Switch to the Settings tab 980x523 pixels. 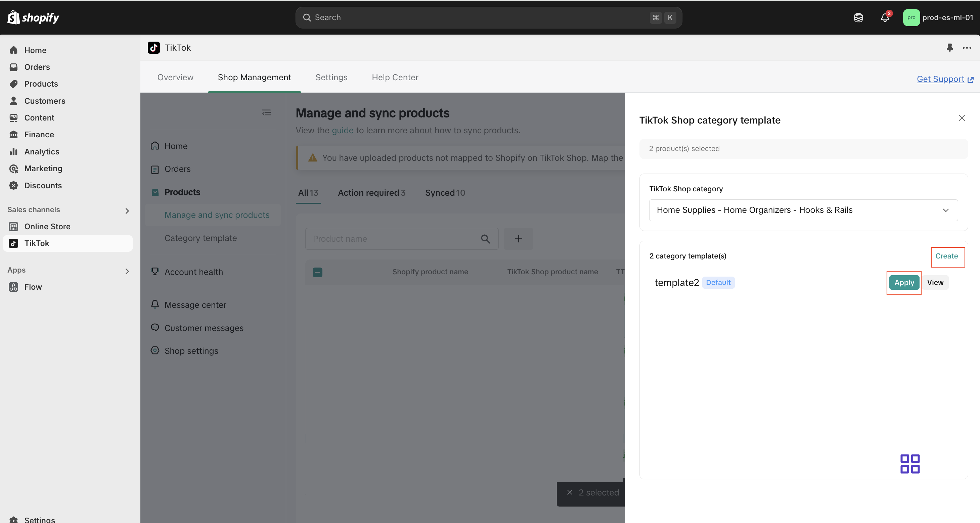pos(331,77)
